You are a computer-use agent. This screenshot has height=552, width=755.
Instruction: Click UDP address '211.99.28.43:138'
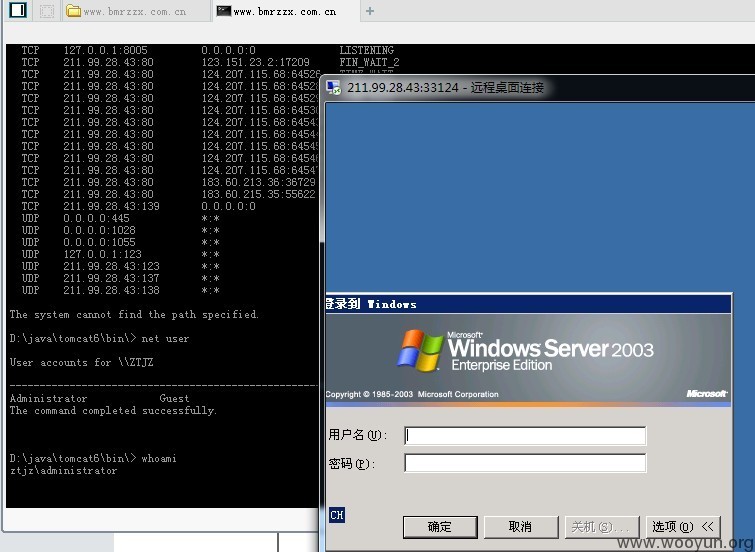point(111,290)
